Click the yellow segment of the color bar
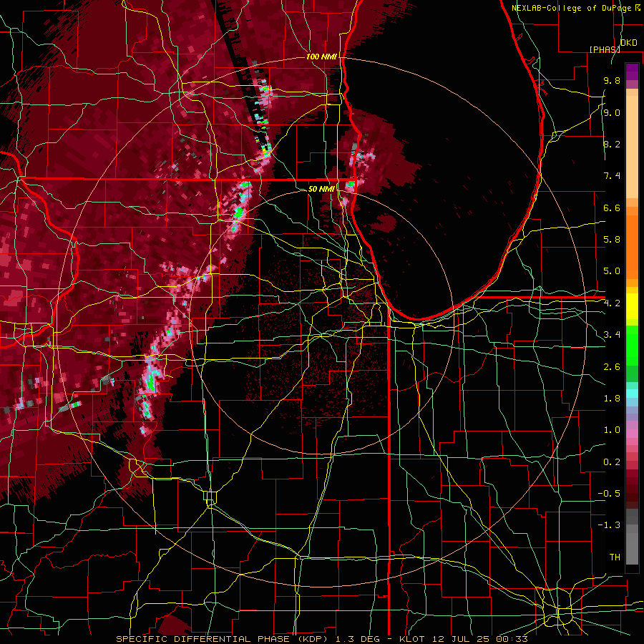Screen dimensions: 644x644 point(632,306)
